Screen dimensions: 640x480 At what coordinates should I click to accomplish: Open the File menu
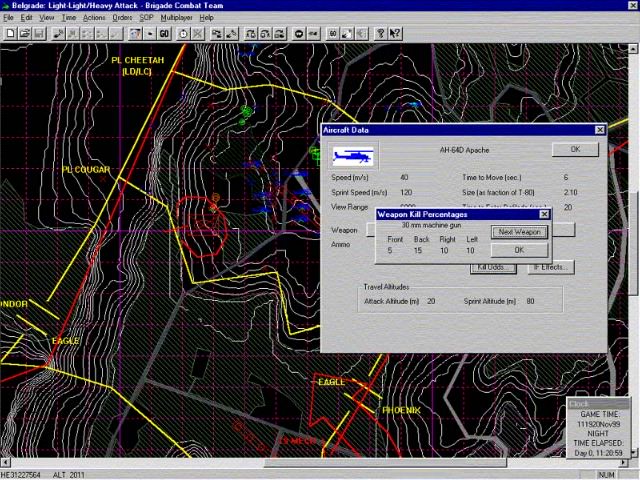click(8, 18)
